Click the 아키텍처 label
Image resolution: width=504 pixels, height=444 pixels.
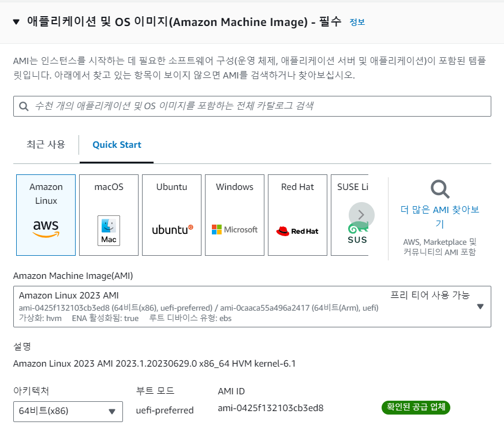(31, 391)
